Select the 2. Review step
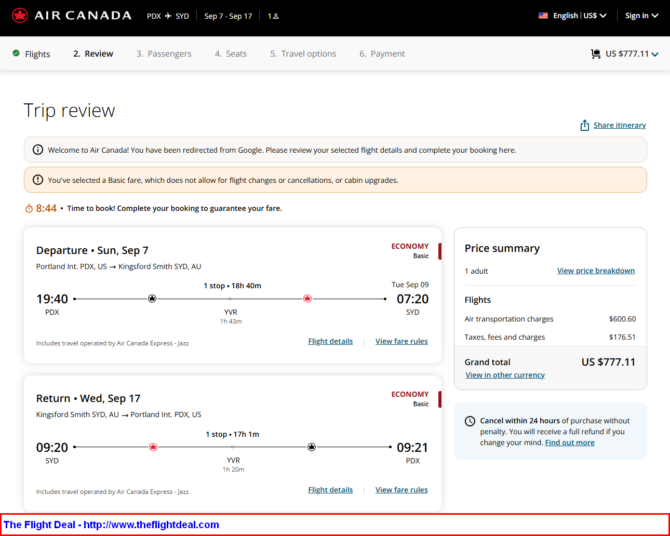The image size is (670, 536). pos(93,54)
